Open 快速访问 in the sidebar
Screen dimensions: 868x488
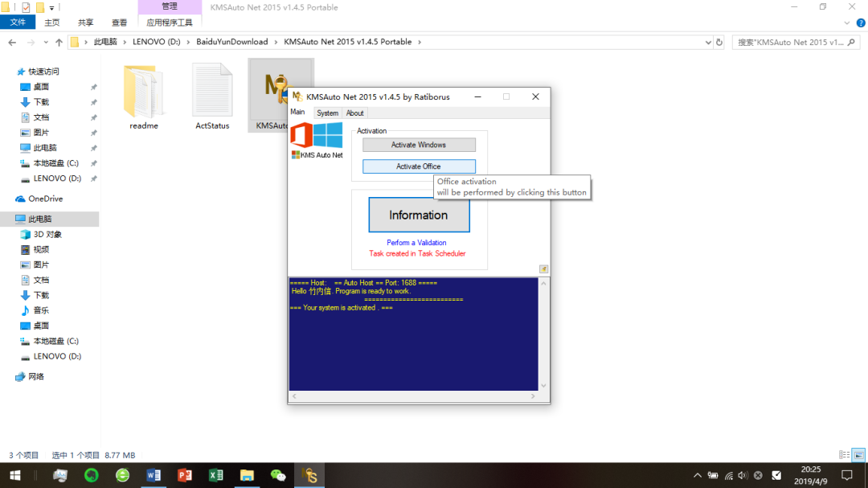43,72
